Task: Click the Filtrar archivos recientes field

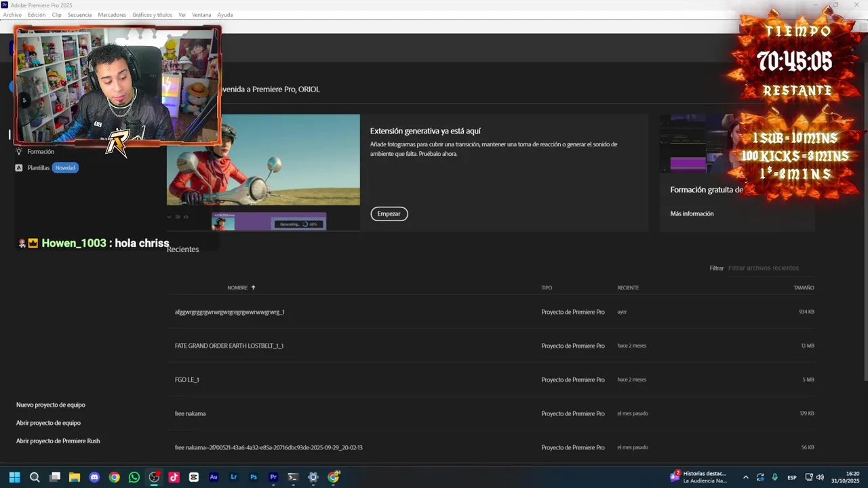Action: (771, 268)
